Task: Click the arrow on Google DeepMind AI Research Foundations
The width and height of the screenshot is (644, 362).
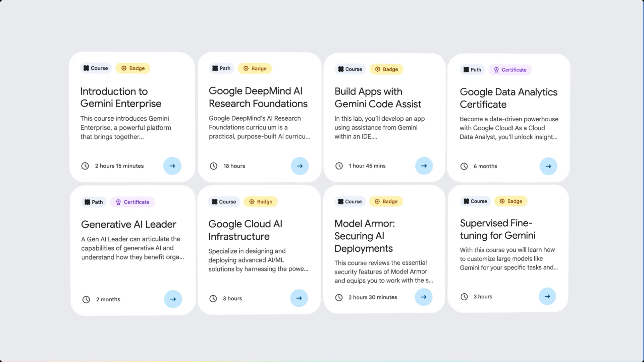Action: [300, 166]
